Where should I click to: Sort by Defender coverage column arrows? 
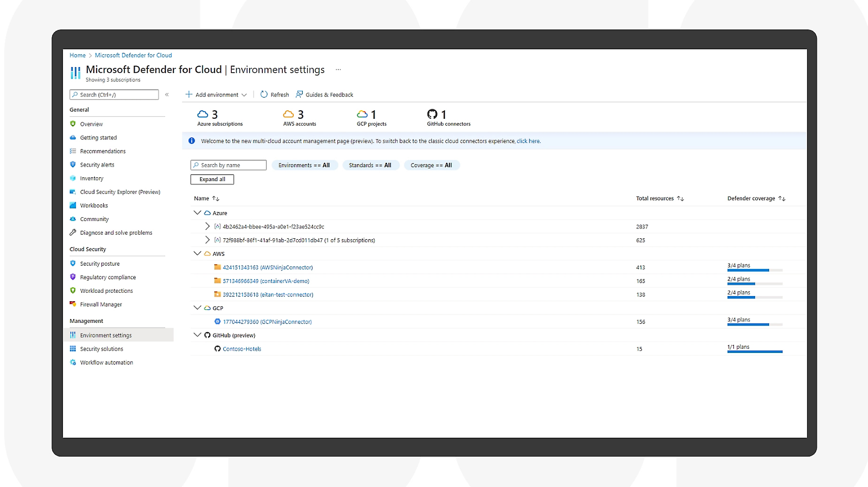click(x=782, y=198)
